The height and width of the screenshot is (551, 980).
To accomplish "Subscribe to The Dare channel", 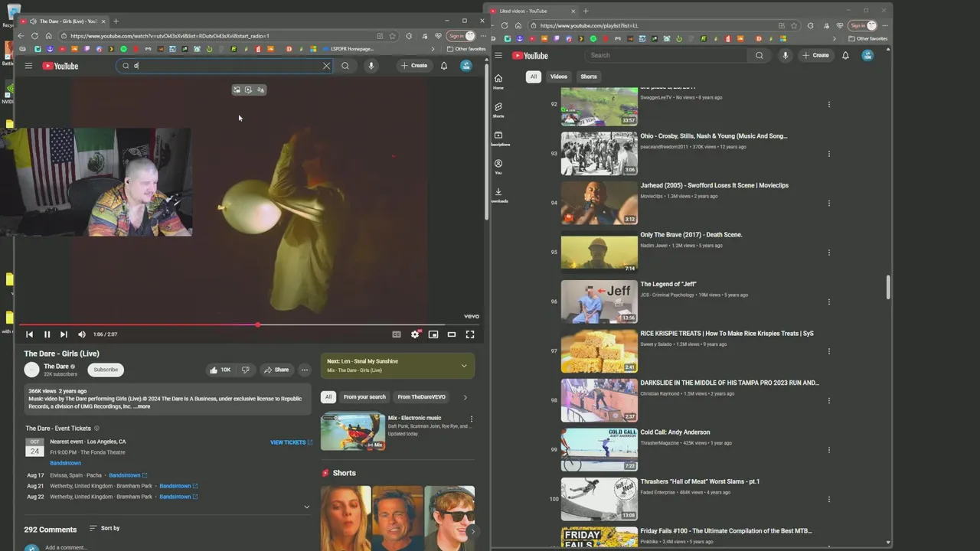I will click(x=106, y=370).
